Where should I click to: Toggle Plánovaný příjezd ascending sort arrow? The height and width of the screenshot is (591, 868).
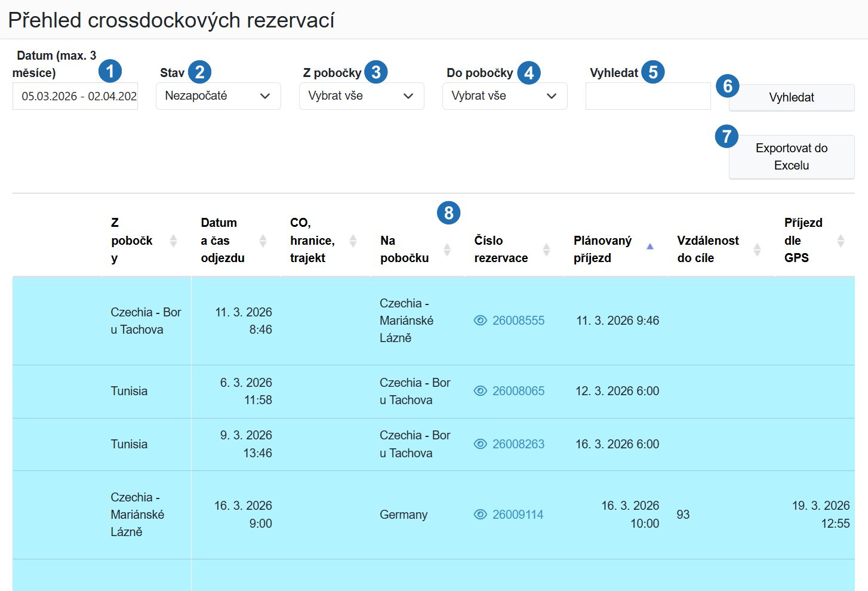tap(650, 246)
